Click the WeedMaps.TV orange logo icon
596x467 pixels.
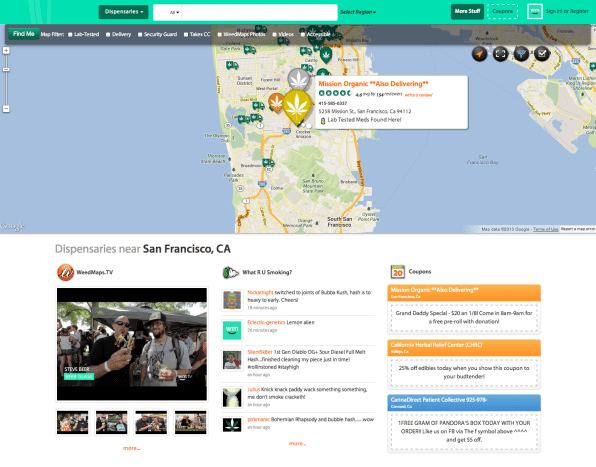pyautogui.click(x=65, y=272)
